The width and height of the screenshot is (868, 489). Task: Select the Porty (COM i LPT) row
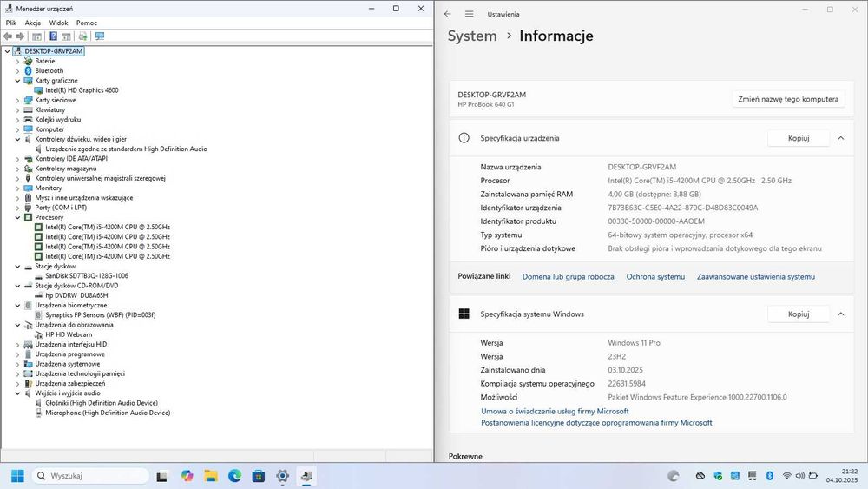[x=61, y=208]
